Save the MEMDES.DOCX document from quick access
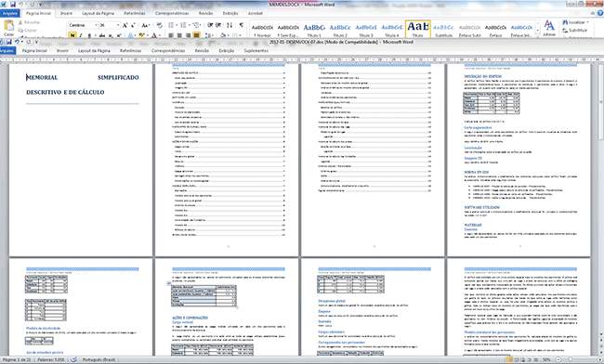The width and height of the screenshot is (604, 364). (13, 5)
